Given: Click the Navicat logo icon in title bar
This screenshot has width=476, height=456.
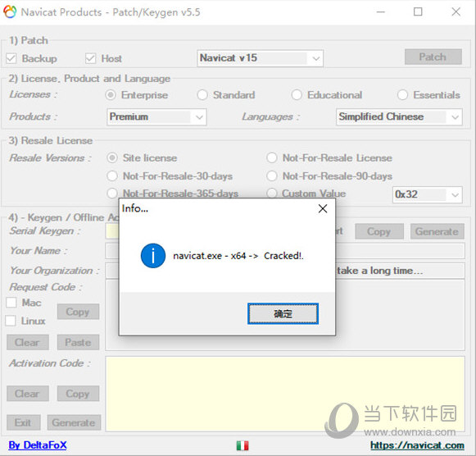Looking at the screenshot, I should (x=9, y=11).
